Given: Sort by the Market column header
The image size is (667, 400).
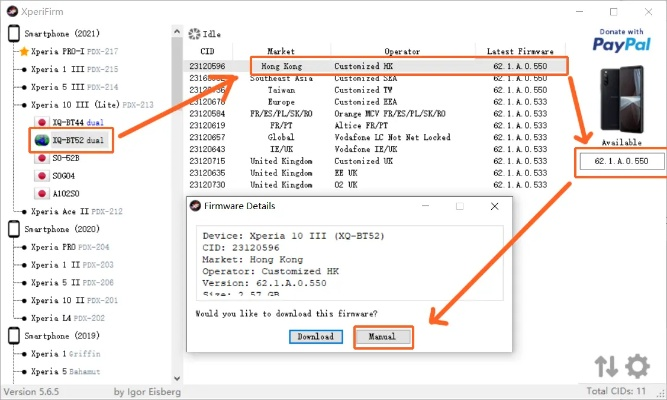Looking at the screenshot, I should [x=281, y=51].
